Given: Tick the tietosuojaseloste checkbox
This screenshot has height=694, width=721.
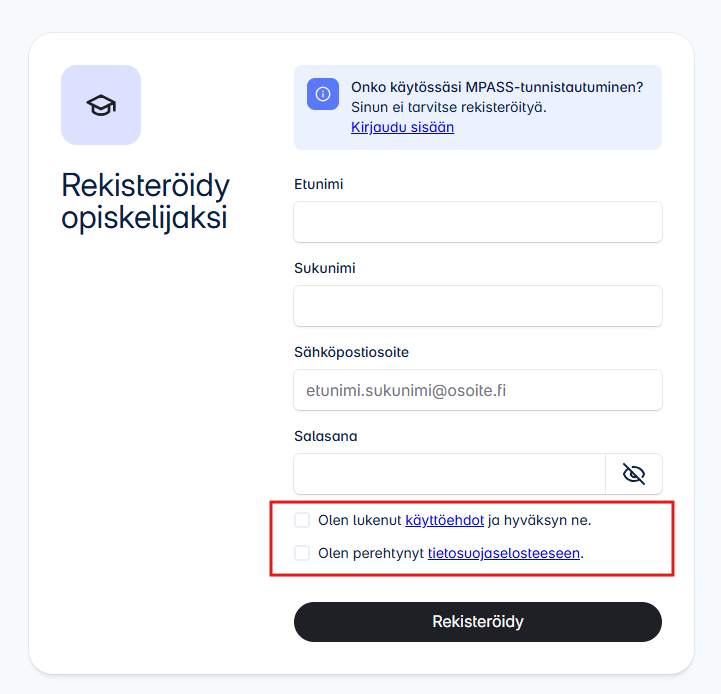Looking at the screenshot, I should pos(302,553).
